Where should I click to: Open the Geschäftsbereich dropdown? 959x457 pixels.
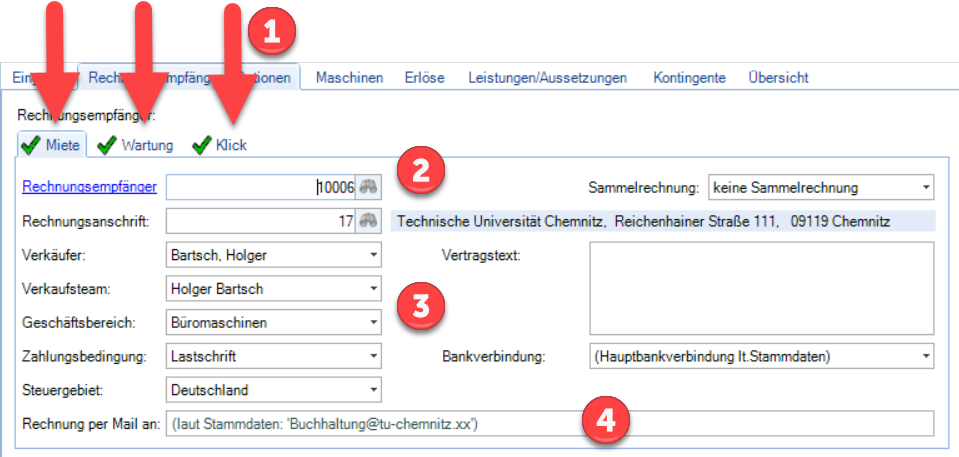pyautogui.click(x=373, y=323)
